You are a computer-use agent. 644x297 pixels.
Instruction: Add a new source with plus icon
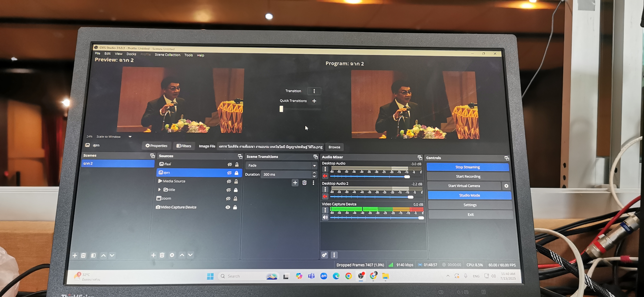point(154,255)
